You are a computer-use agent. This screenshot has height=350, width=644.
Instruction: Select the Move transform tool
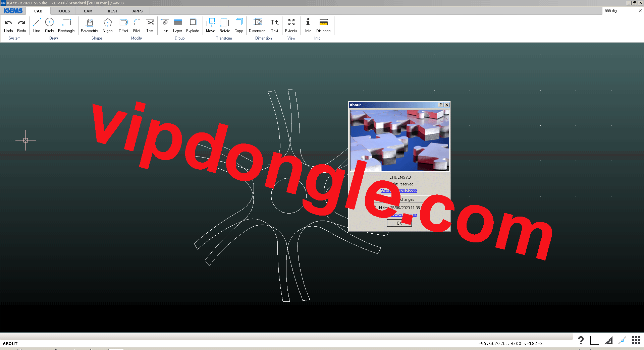pos(211,25)
